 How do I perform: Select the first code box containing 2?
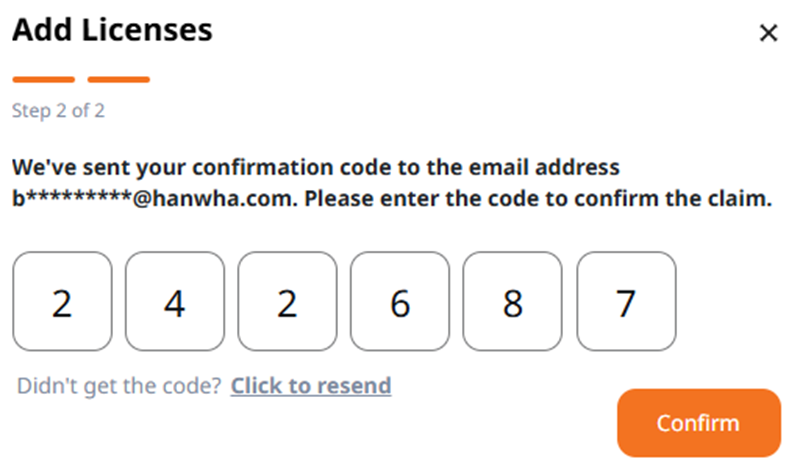click(x=62, y=301)
